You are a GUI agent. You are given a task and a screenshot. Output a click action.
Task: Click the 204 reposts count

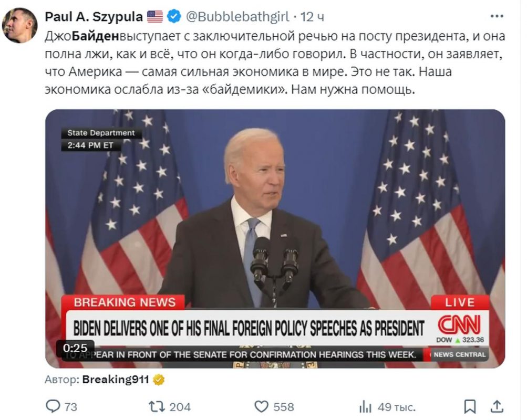[x=180, y=407]
